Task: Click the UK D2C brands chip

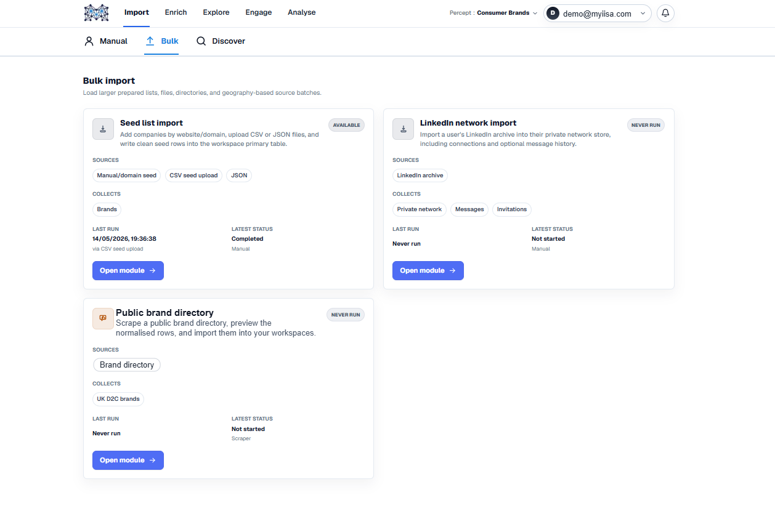Action: click(x=118, y=399)
